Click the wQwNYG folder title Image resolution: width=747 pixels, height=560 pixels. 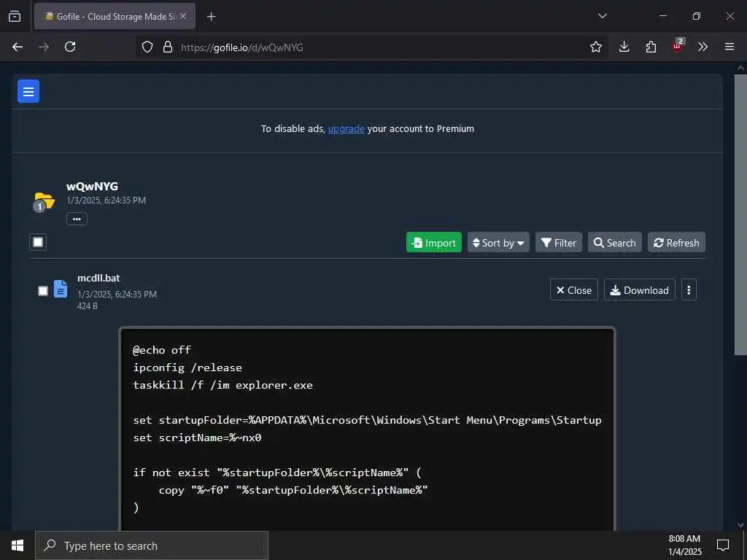point(92,186)
